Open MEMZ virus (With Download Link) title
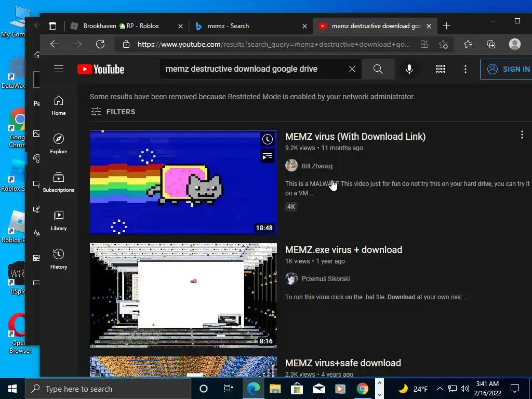 click(355, 137)
